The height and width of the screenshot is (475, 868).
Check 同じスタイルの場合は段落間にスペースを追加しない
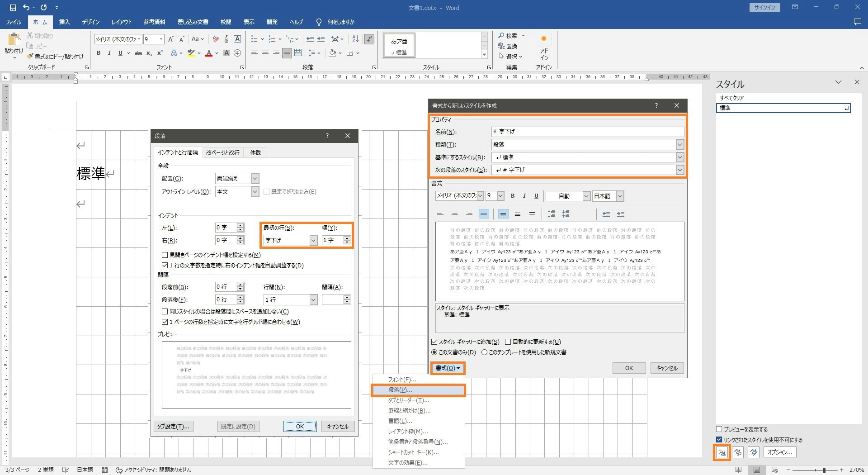pos(165,312)
